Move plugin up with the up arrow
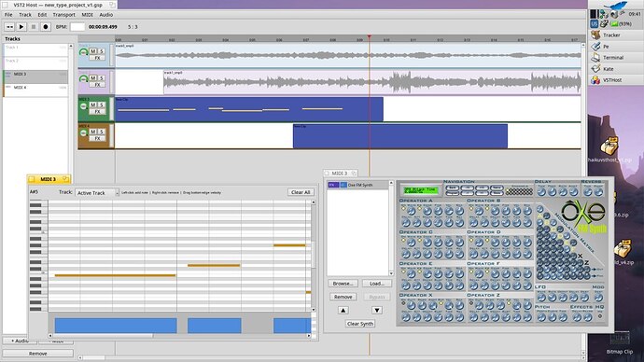 tap(343, 311)
